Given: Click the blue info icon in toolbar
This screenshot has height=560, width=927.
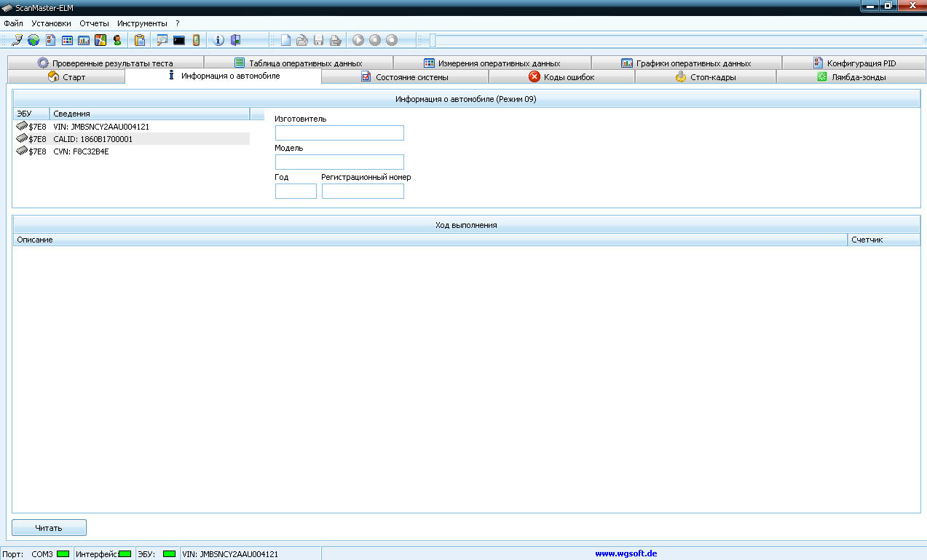Looking at the screenshot, I should point(218,40).
